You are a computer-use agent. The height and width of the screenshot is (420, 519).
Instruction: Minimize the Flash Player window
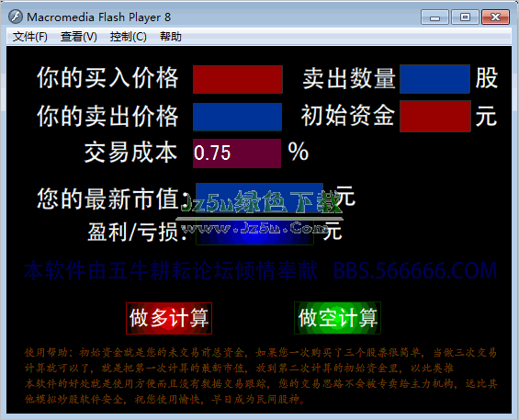[x=434, y=17]
